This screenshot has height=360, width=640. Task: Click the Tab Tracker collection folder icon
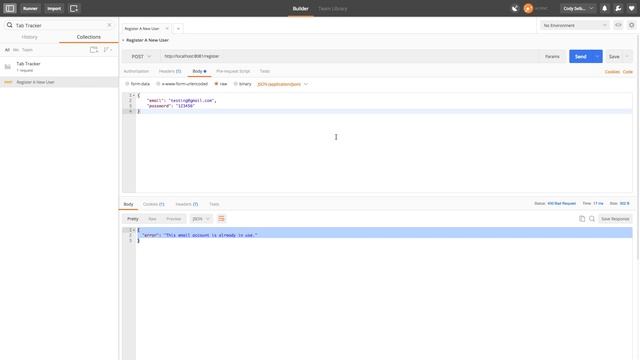tap(8, 67)
